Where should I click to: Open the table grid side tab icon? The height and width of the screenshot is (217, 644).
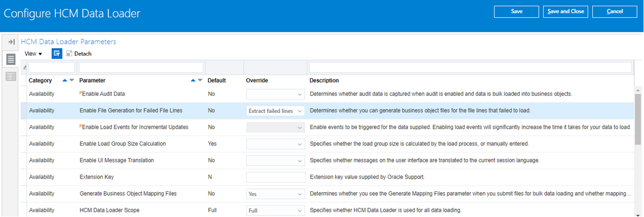pyautogui.click(x=10, y=76)
